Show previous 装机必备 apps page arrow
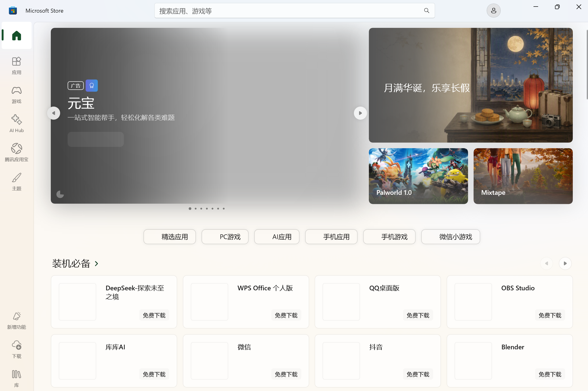This screenshot has height=391, width=588. coord(546,264)
